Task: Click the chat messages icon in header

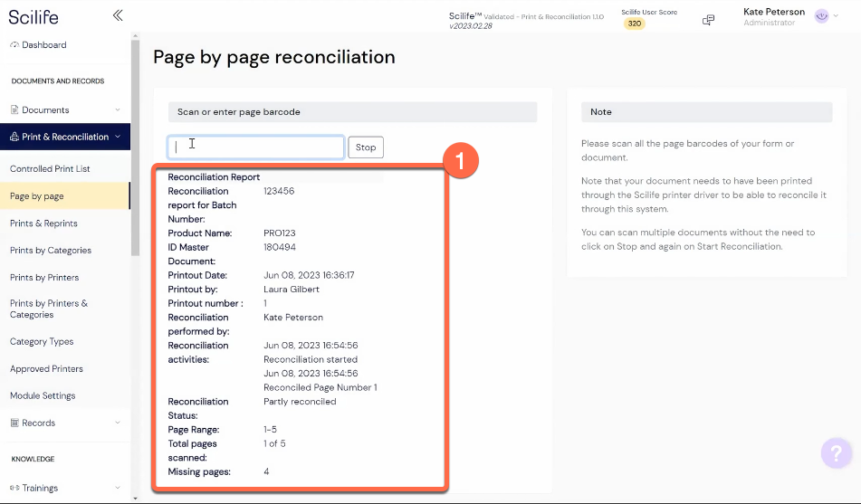Action: point(709,20)
